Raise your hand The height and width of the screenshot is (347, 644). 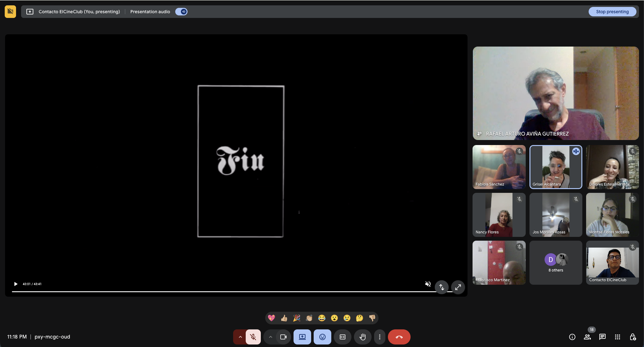click(x=362, y=337)
